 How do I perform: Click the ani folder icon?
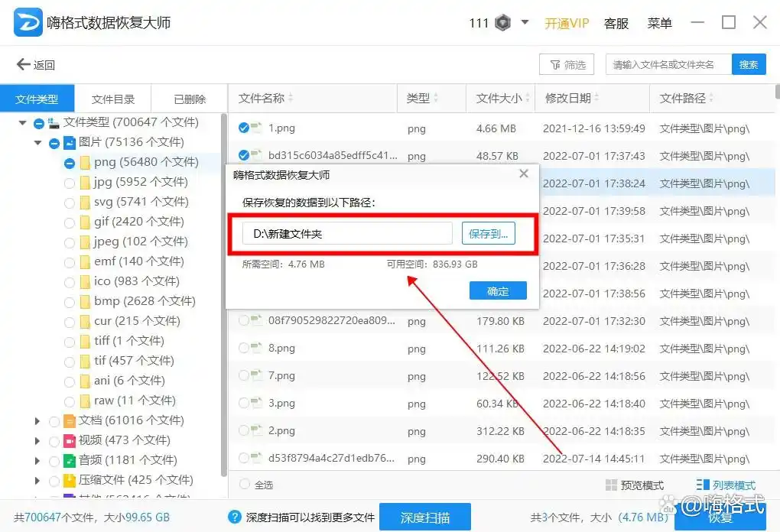(85, 381)
